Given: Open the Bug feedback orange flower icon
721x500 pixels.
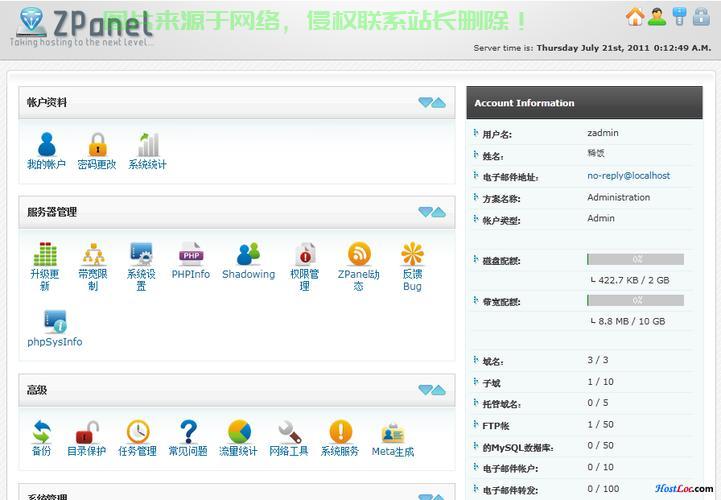Looking at the screenshot, I should click(x=412, y=254).
